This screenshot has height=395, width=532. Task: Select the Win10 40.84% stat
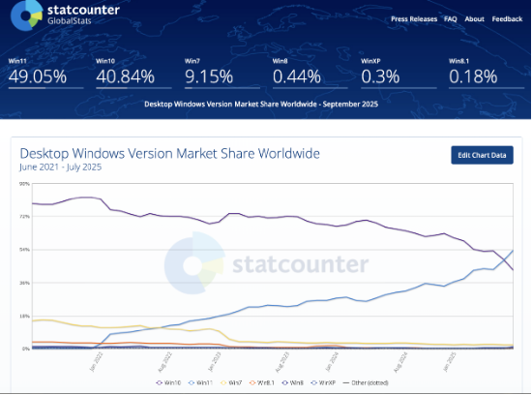click(133, 73)
